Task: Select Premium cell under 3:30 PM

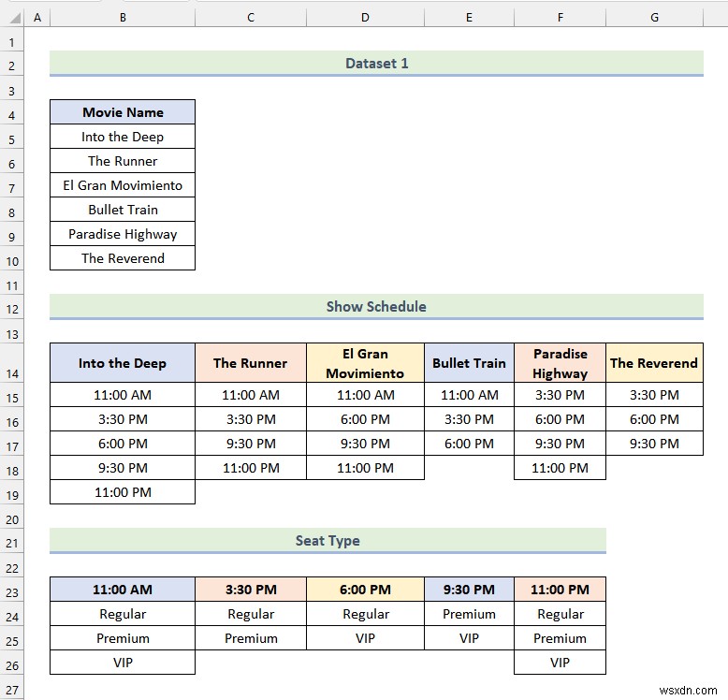Action: click(251, 638)
